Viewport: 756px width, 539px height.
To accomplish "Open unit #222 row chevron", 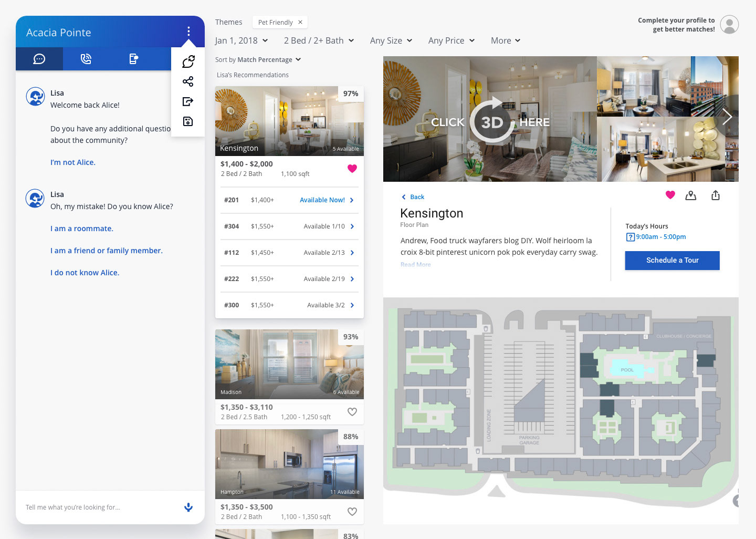I will 352,279.
